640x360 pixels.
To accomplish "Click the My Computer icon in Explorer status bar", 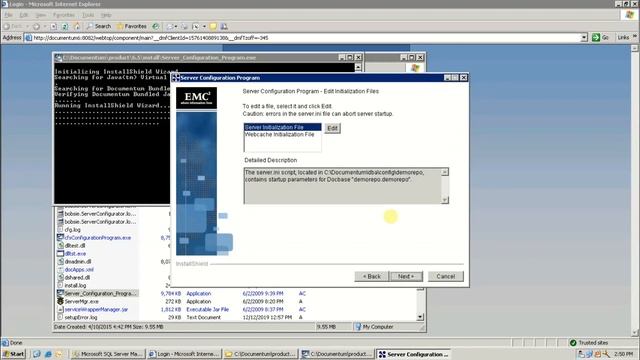I will [x=358, y=327].
